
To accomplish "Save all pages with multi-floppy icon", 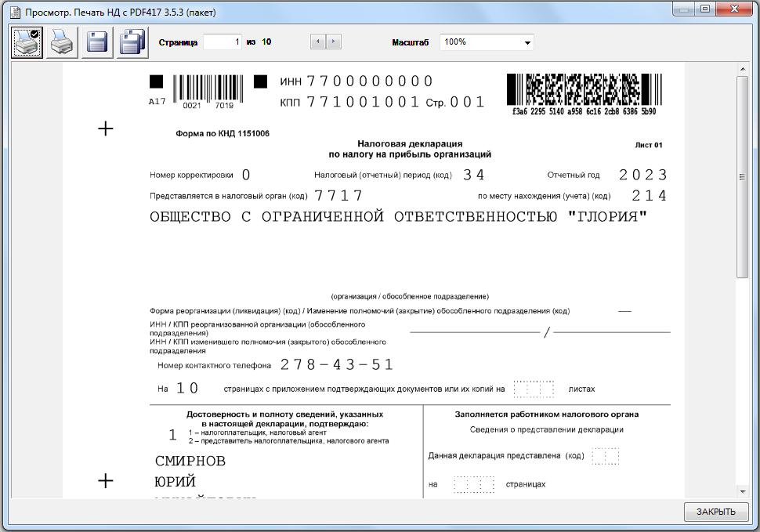I will [133, 42].
